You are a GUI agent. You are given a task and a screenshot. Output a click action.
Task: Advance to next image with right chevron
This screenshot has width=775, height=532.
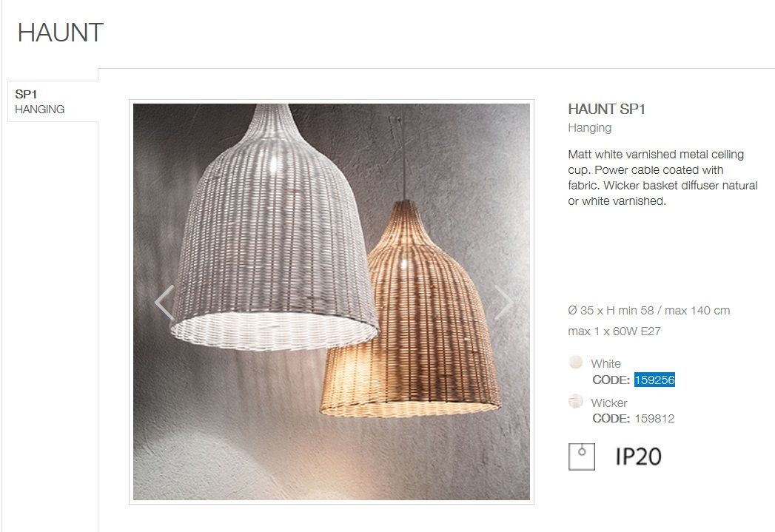pyautogui.click(x=503, y=302)
